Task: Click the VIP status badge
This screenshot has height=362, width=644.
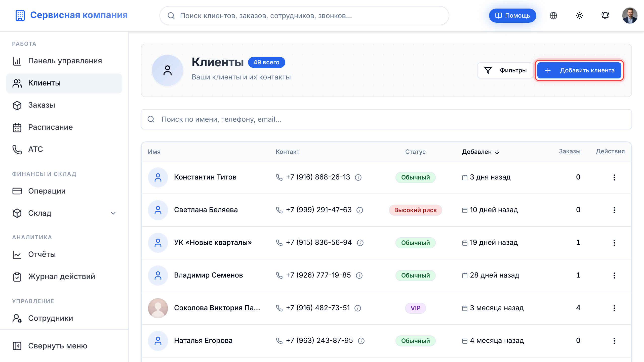Action: tap(415, 308)
